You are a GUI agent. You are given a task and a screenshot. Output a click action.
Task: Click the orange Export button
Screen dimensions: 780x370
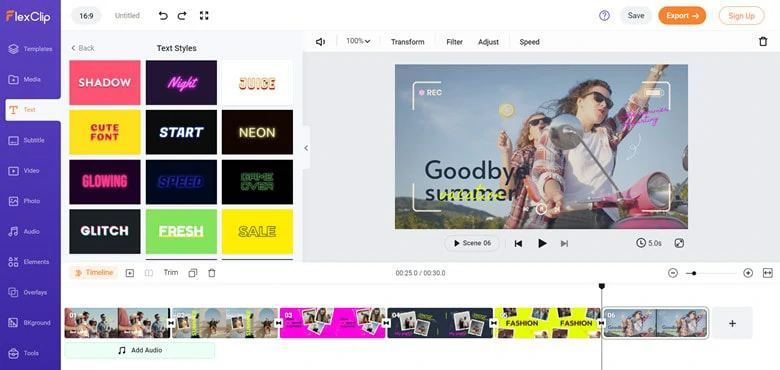point(682,15)
